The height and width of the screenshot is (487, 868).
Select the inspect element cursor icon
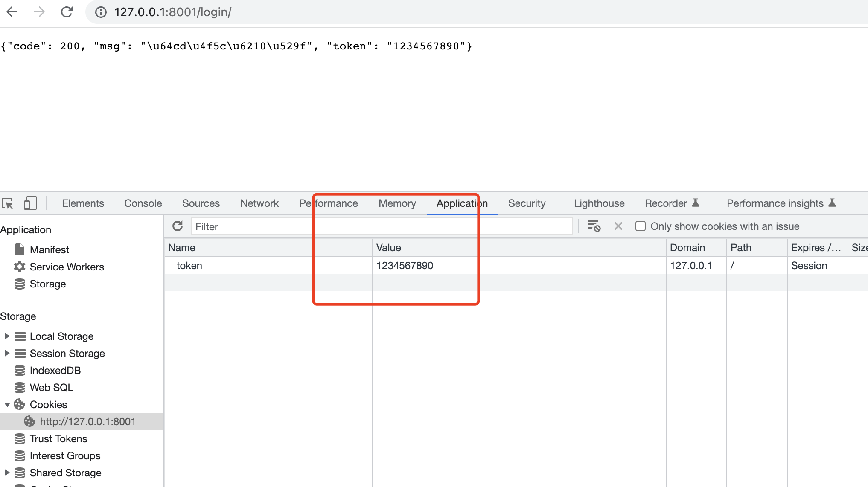click(8, 203)
